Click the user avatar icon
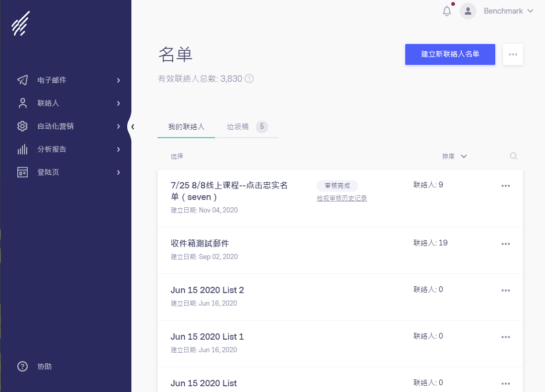The image size is (545, 392). [468, 11]
